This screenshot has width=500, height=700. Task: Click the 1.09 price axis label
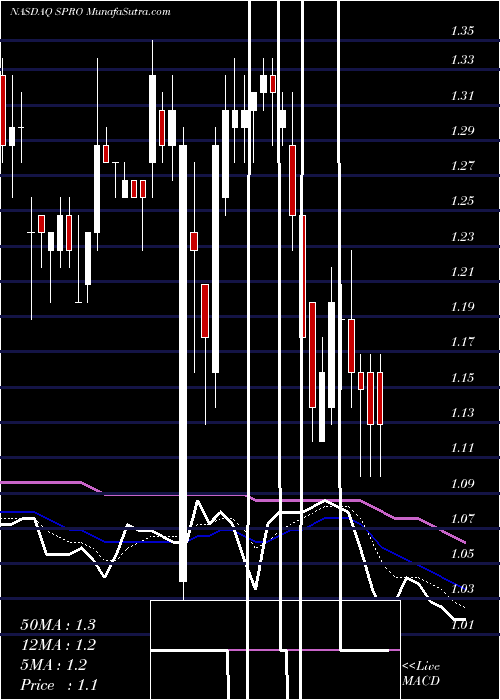tap(462, 483)
